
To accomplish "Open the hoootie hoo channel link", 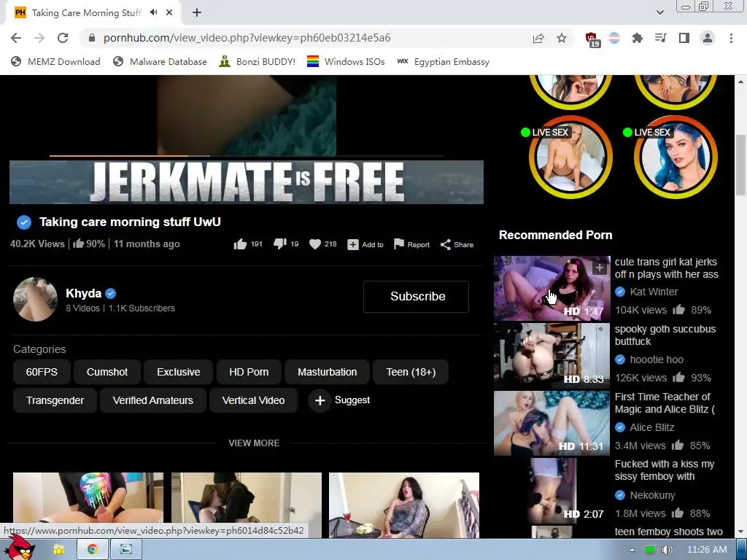I will pos(657,359).
